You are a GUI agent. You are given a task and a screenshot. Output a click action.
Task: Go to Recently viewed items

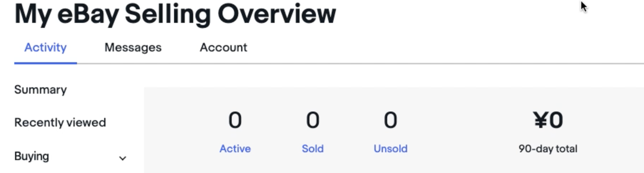pyautogui.click(x=60, y=123)
